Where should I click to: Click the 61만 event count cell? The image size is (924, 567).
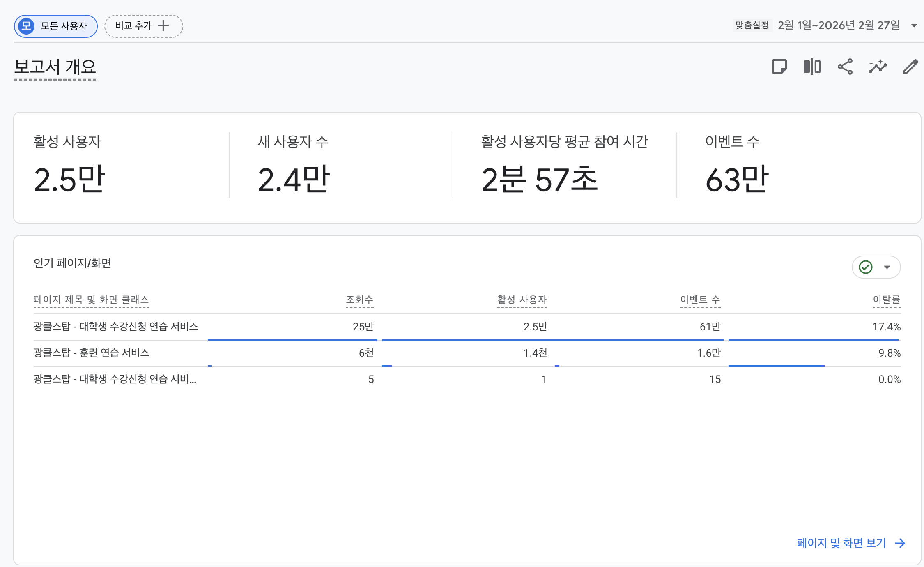[710, 327]
